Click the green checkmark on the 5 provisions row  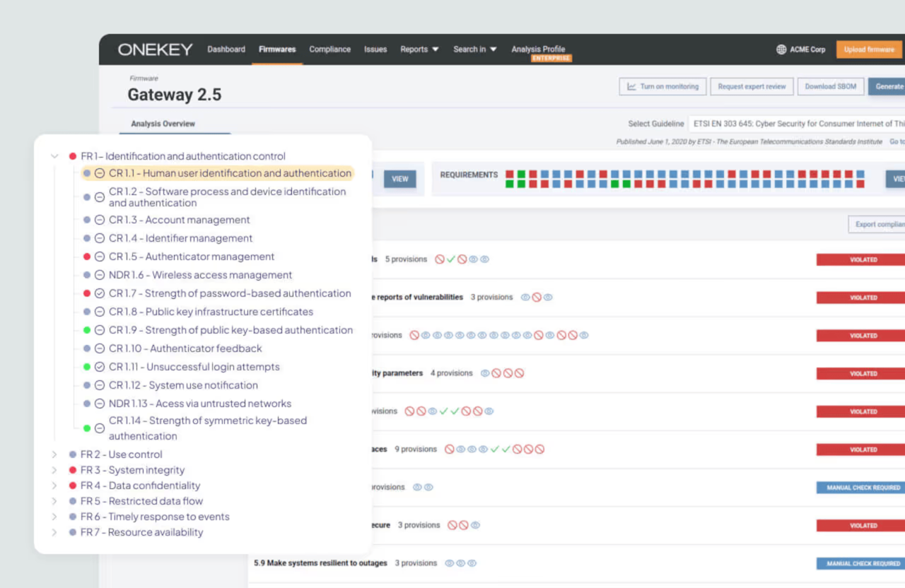click(x=450, y=259)
